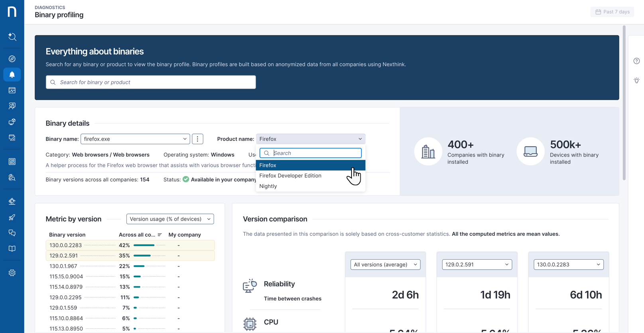Select the bell alerts icon in sidebar
Viewport: 644px width, 333px height.
12,74
